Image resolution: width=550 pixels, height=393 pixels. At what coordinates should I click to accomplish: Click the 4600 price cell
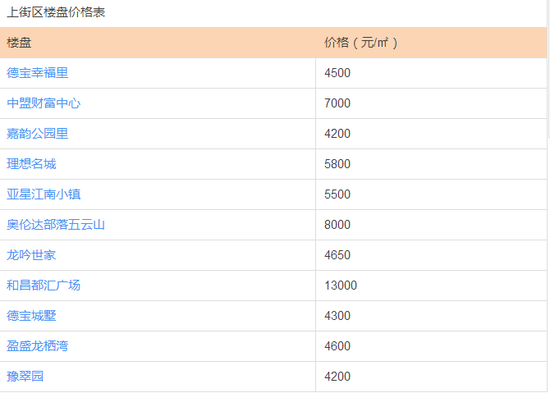tap(431, 346)
